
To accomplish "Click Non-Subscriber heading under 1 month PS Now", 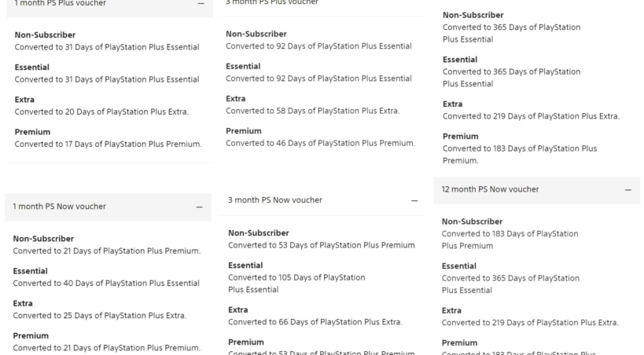I will [x=43, y=239].
